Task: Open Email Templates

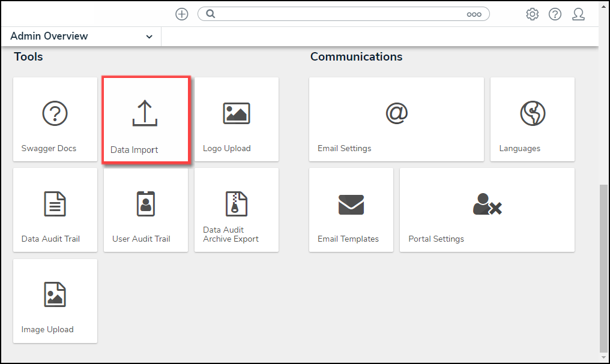Action: point(351,209)
